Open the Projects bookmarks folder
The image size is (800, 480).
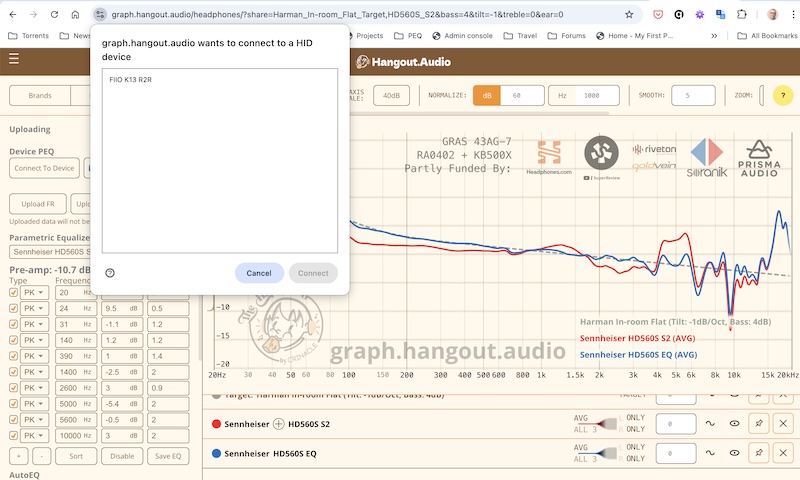365,36
